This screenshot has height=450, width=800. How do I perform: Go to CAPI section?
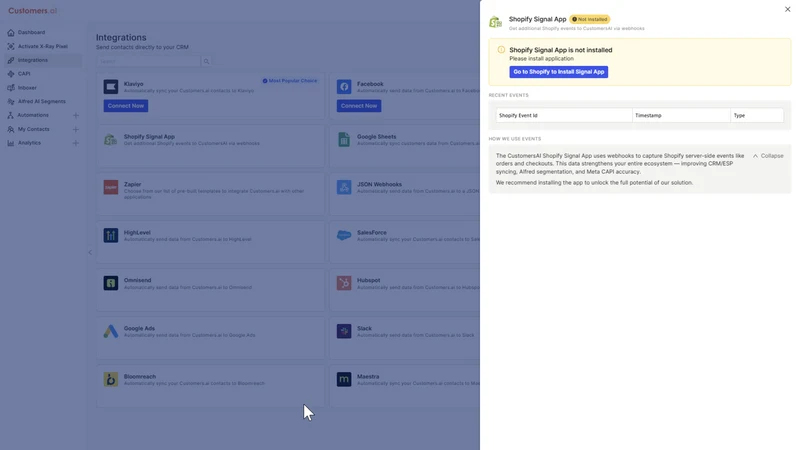pyautogui.click(x=24, y=74)
